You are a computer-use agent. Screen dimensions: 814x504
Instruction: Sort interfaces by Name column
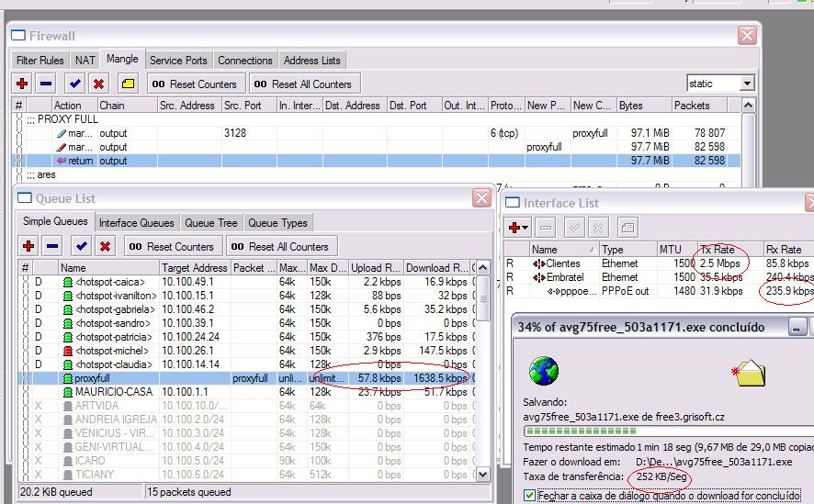(564, 250)
